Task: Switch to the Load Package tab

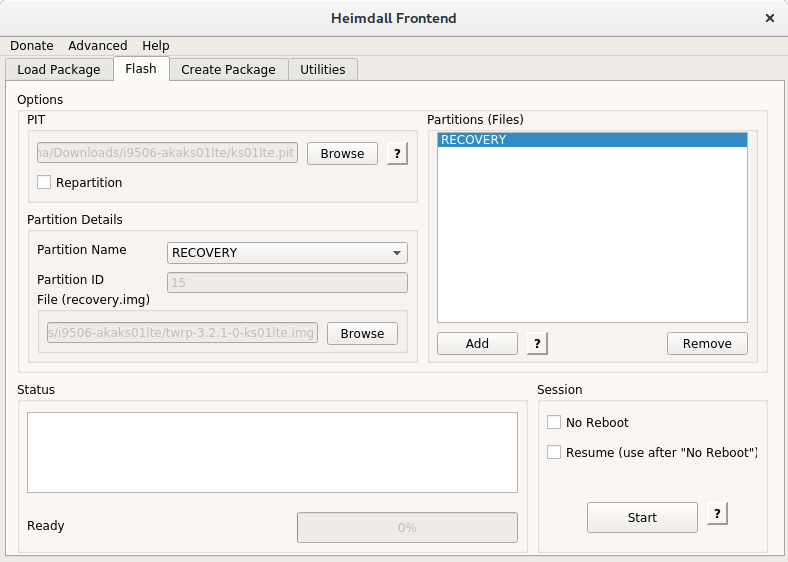Action: [x=59, y=69]
